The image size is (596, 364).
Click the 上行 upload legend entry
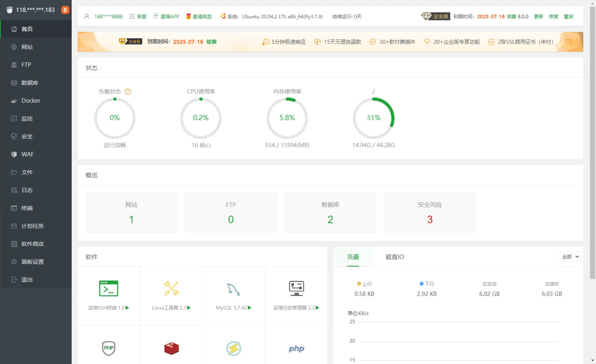[x=364, y=284]
